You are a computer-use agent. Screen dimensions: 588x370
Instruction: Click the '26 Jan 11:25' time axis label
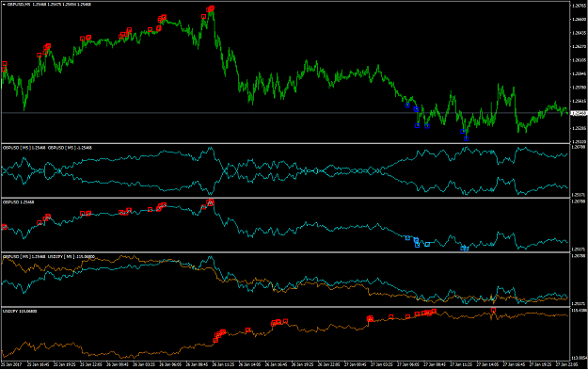click(x=223, y=364)
